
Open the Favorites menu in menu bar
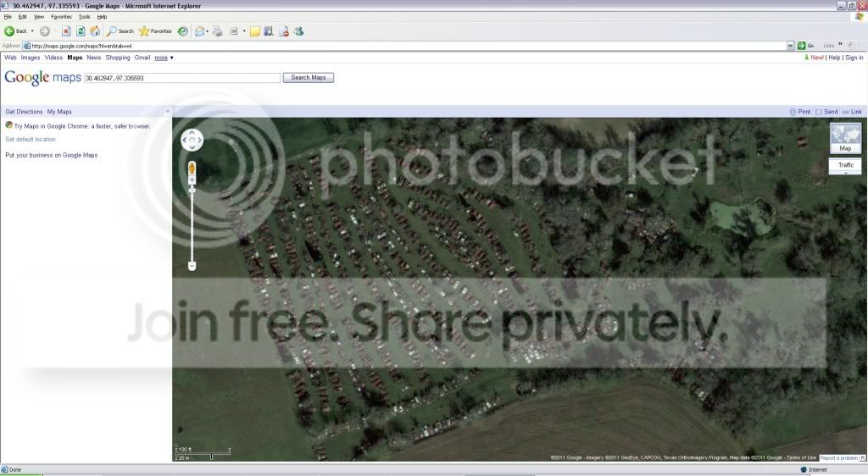tap(61, 17)
